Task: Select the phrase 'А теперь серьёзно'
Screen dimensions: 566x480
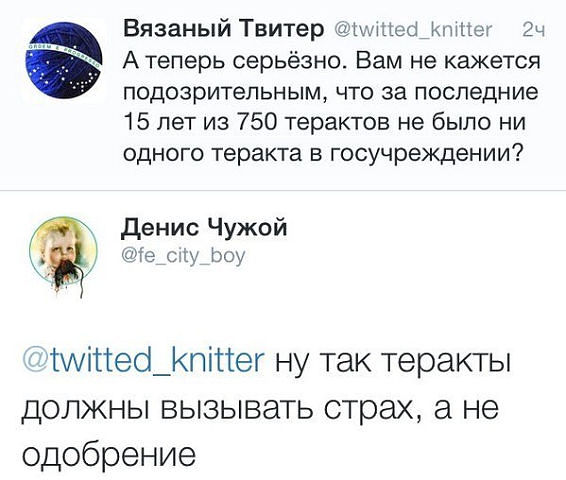Action: pyautogui.click(x=235, y=62)
